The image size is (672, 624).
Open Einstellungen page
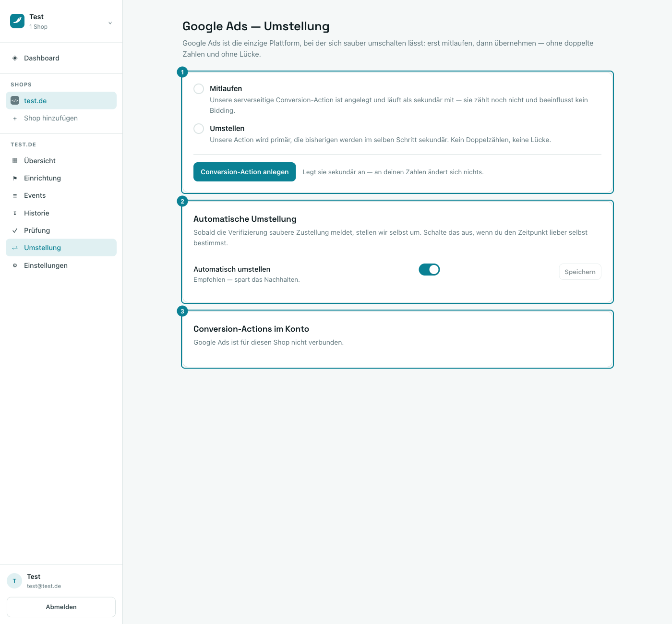pyautogui.click(x=61, y=265)
